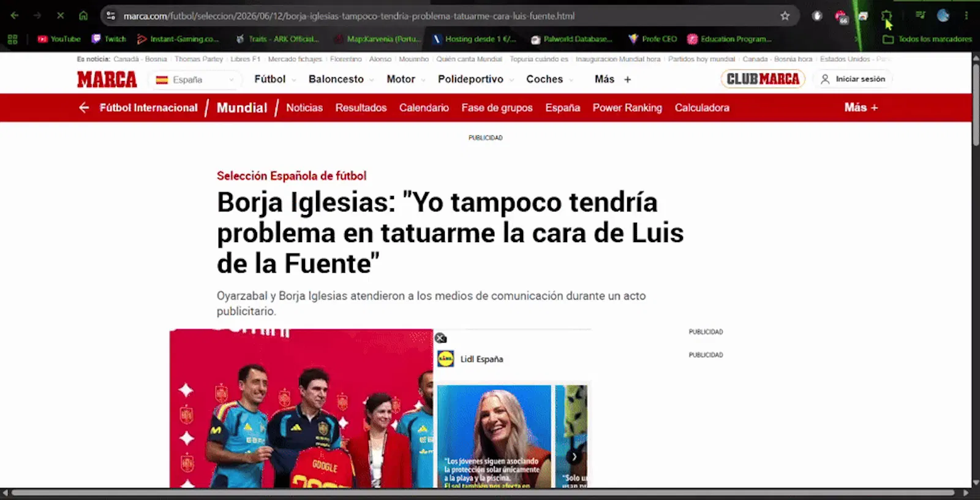This screenshot has width=980, height=500.
Task: Click the Lidl ad image of smiling woman
Action: tap(494, 436)
